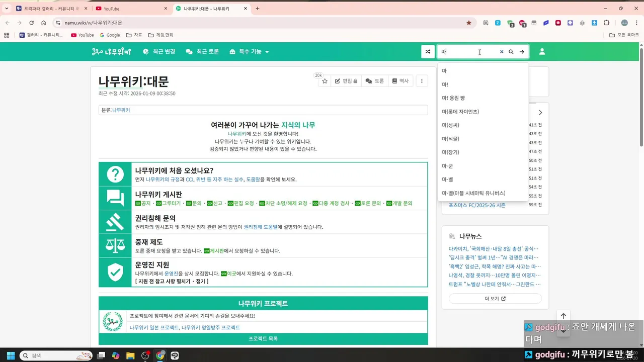The height and width of the screenshot is (362, 644).
Task: Select the 마(롯데 자이언츠) suggestion
Action: click(x=483, y=112)
